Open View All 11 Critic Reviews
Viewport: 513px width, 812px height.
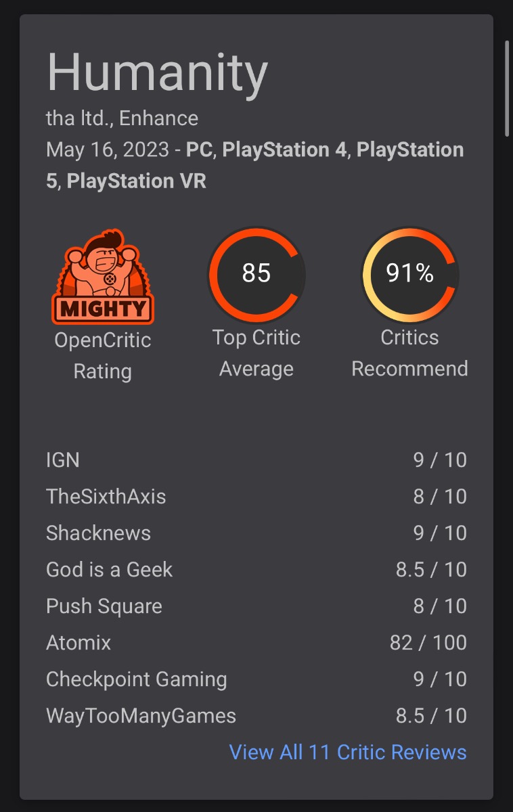348,752
